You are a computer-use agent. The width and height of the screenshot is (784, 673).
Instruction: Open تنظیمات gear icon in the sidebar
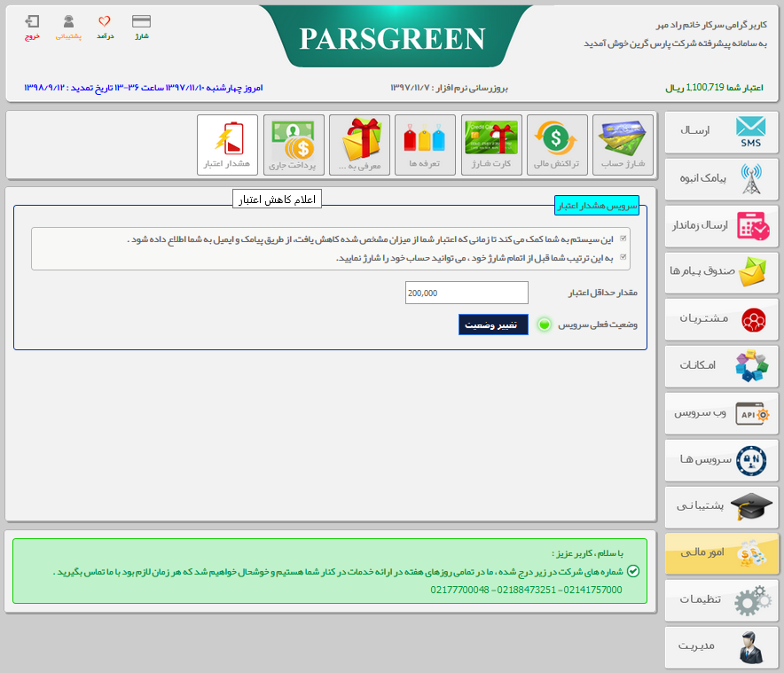[x=721, y=600]
